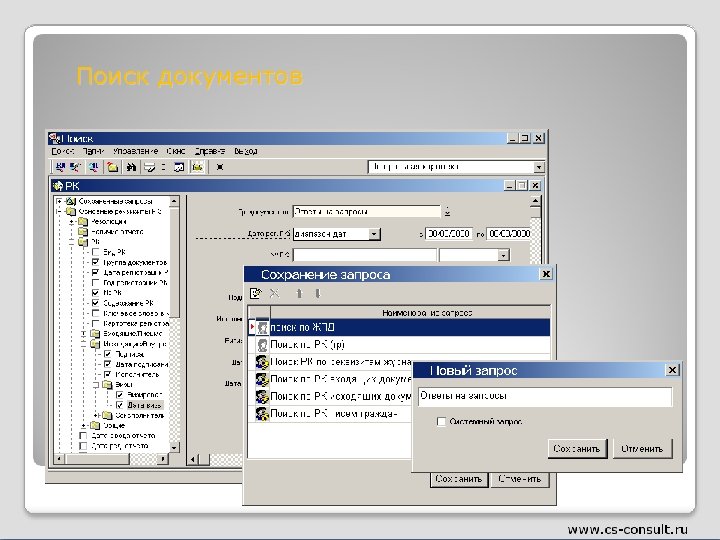The height and width of the screenshot is (540, 720).
Task: Click the Сохраненные запросы folder icon in the tree
Action: (x=70, y=201)
